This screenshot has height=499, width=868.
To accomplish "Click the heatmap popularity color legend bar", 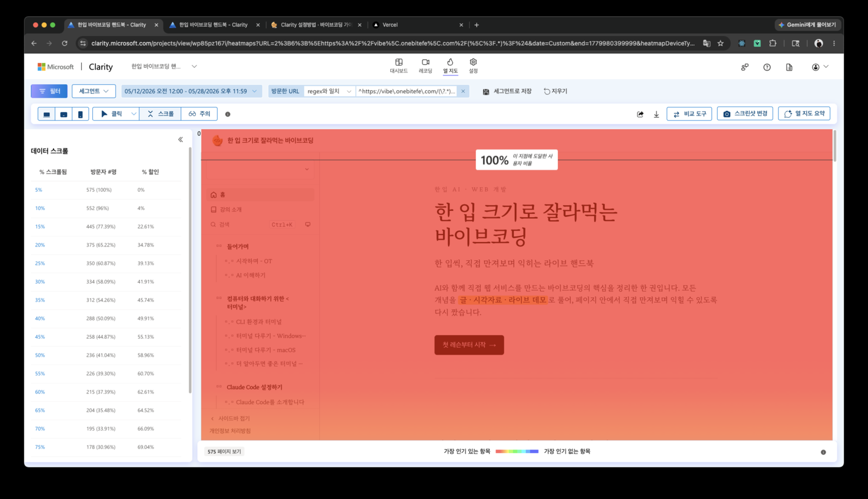I will tap(517, 451).
